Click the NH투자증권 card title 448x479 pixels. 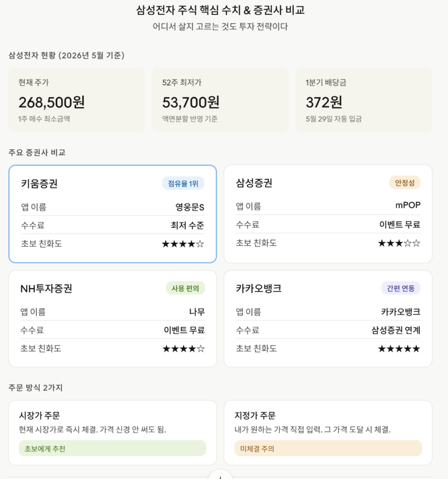46,288
